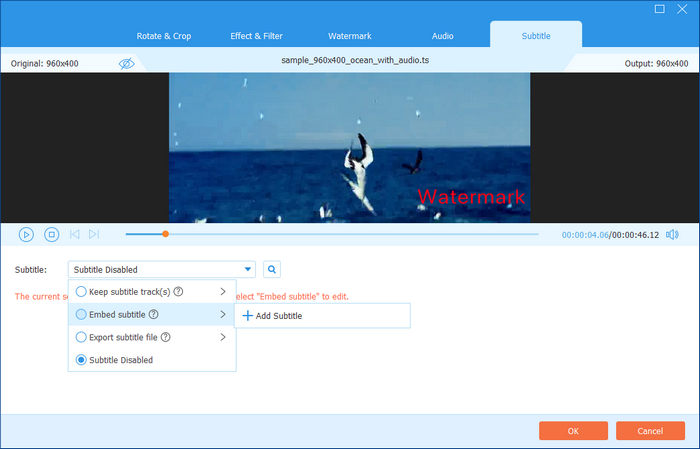Expand Keep subtitle track(s) submenu chevron
Viewport: 700px width, 449px height.
[223, 291]
